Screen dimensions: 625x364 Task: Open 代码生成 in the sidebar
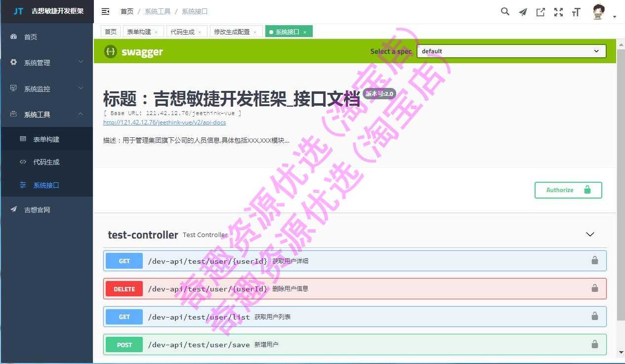46,162
